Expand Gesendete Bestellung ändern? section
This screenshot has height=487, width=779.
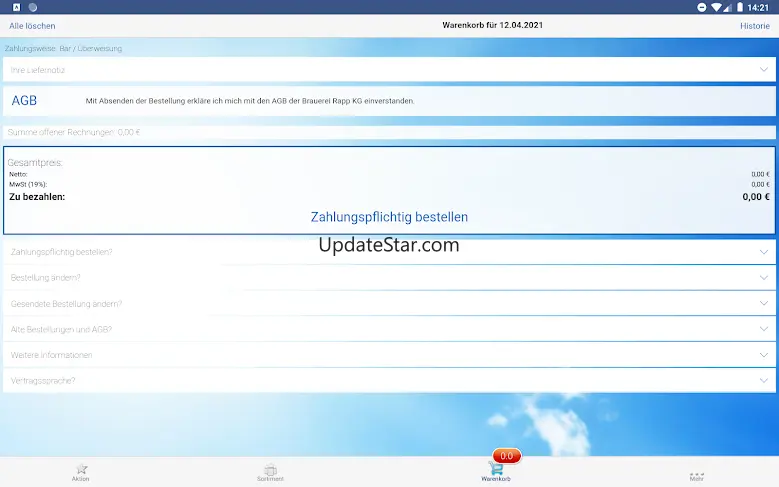point(389,304)
